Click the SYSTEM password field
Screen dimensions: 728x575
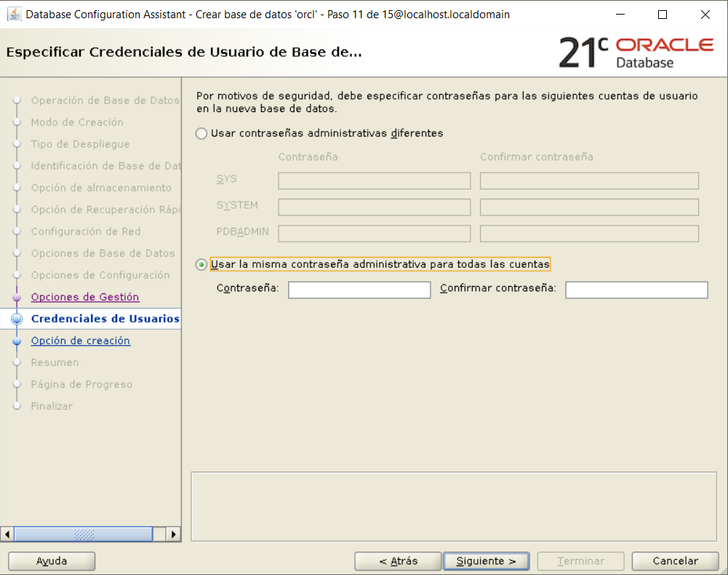pos(375,207)
